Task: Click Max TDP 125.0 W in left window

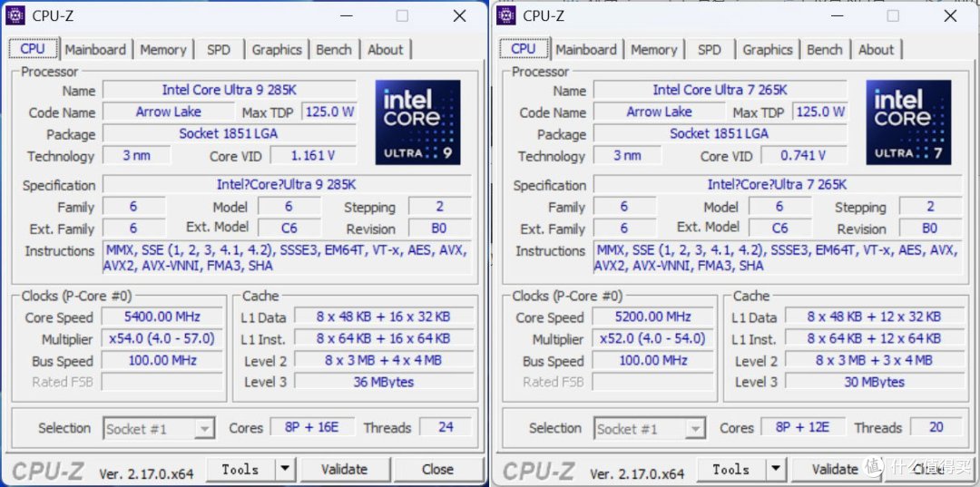Action: coord(329,112)
